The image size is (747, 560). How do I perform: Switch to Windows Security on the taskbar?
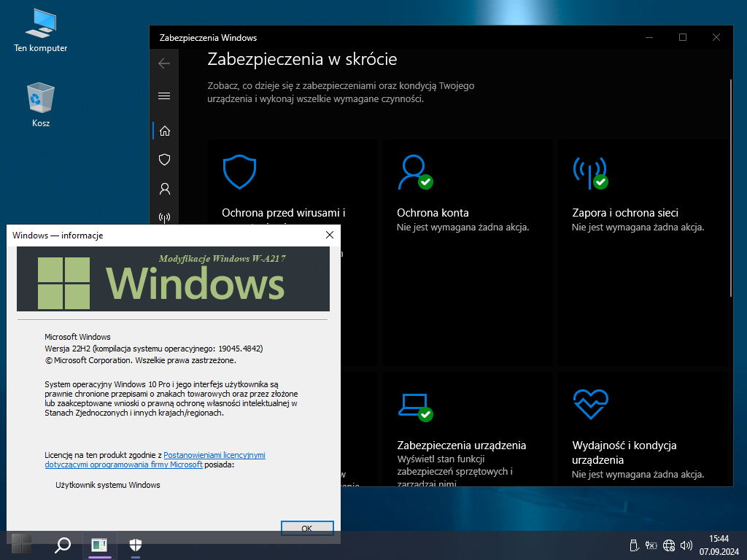click(136, 545)
